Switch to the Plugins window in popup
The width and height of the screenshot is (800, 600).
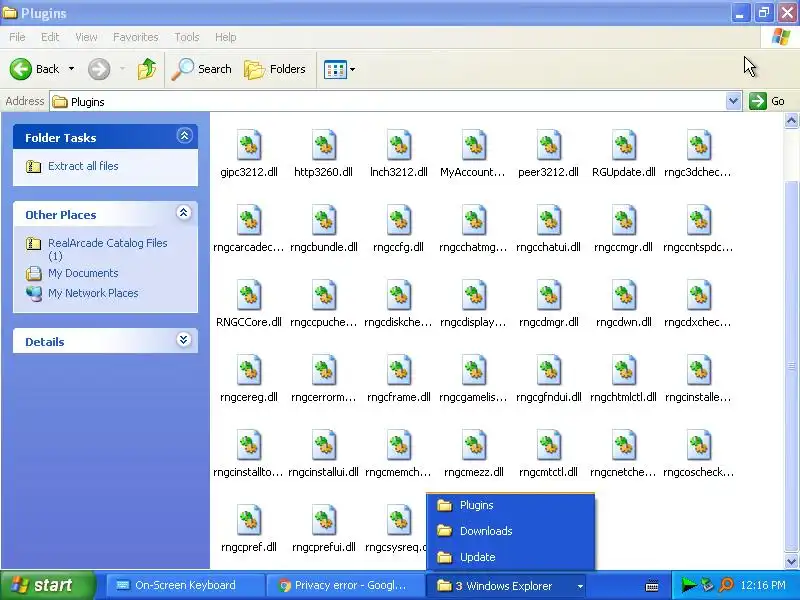(x=510, y=505)
